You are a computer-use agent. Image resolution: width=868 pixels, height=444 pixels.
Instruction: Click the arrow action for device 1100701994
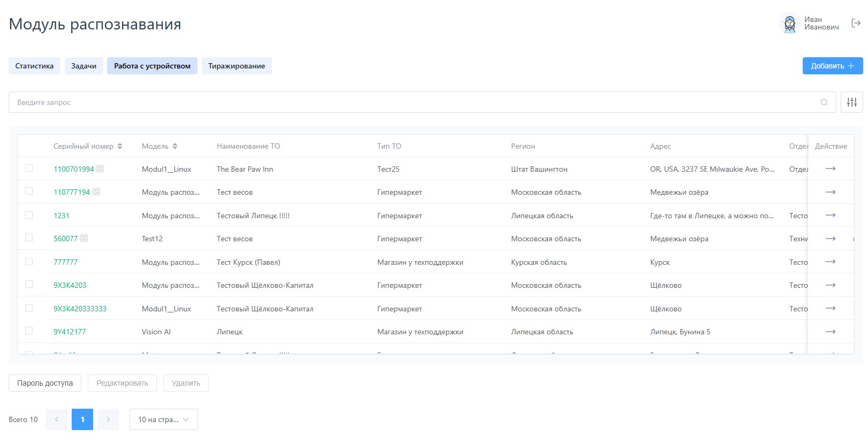click(x=830, y=169)
